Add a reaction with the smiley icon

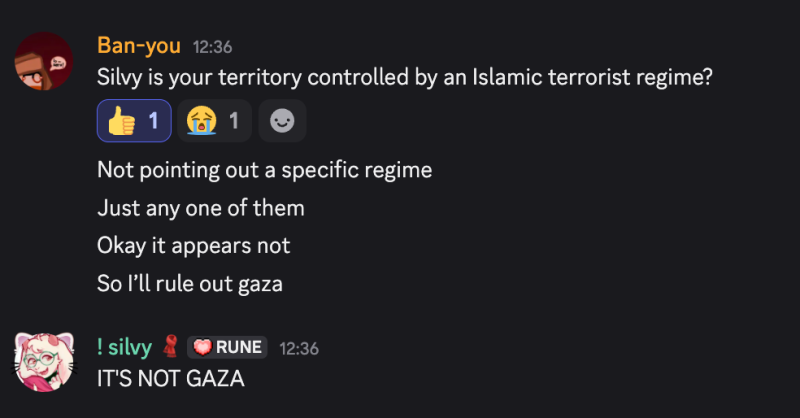282,121
